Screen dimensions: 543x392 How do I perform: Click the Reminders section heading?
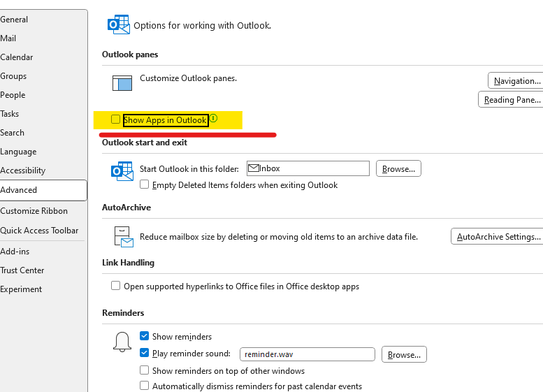pyautogui.click(x=123, y=313)
